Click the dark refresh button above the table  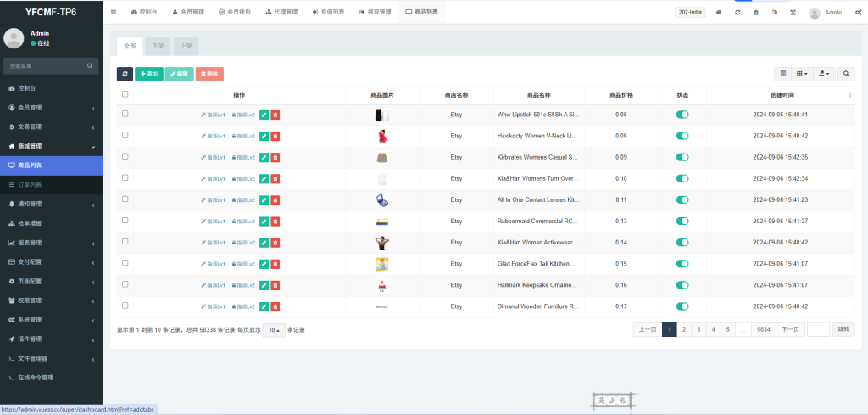click(x=125, y=74)
